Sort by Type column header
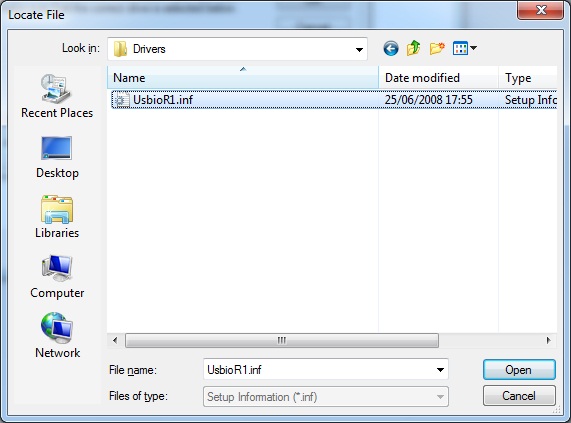This screenshot has width=571, height=423. pos(528,78)
